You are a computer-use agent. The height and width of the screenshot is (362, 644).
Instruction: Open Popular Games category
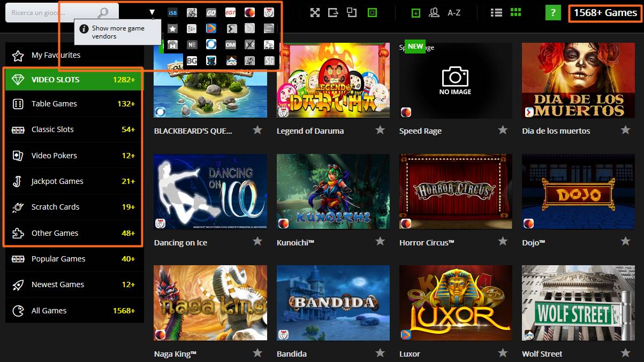(74, 259)
